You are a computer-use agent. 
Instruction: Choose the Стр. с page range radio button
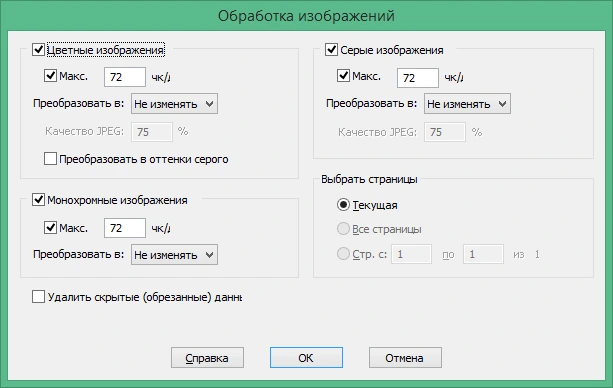tap(343, 254)
